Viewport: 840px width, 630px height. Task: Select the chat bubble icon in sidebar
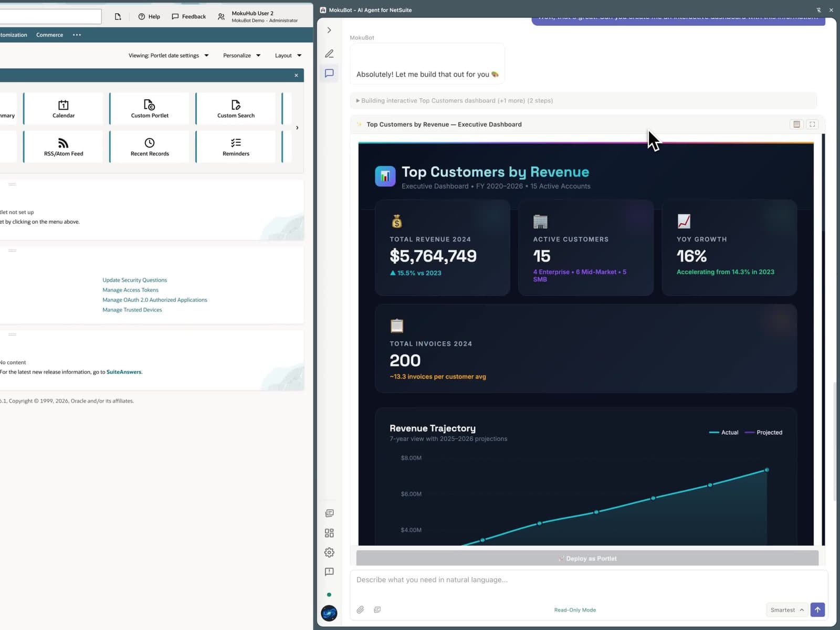(329, 73)
